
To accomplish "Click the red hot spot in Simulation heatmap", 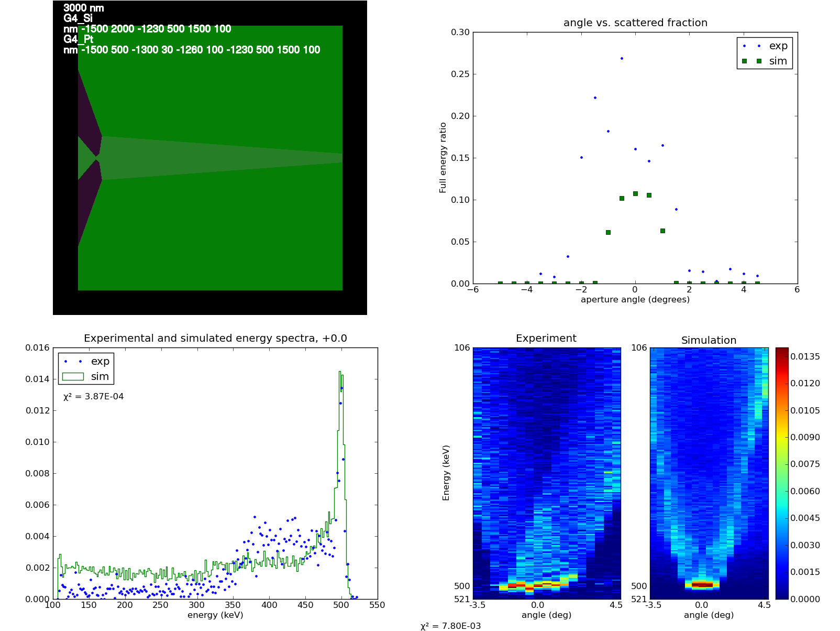I will click(x=702, y=584).
